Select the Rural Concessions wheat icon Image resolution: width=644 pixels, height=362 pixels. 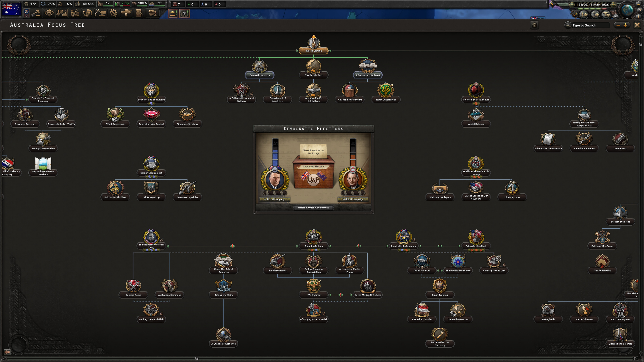tap(386, 90)
